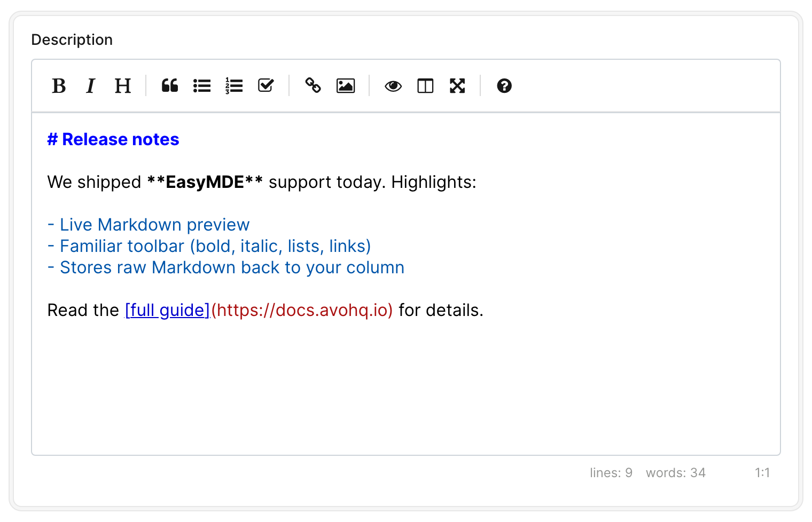Click the 'Highlights:' word in editor
Screen dimensions: 812x522
434,182
